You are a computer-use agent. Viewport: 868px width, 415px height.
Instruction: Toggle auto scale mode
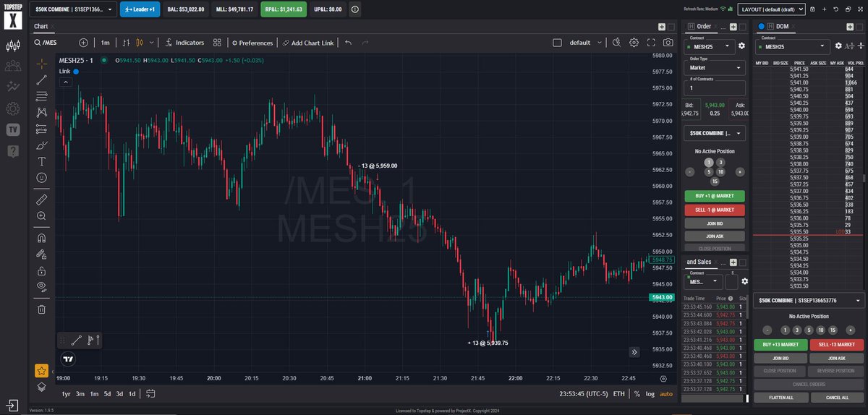pos(666,394)
